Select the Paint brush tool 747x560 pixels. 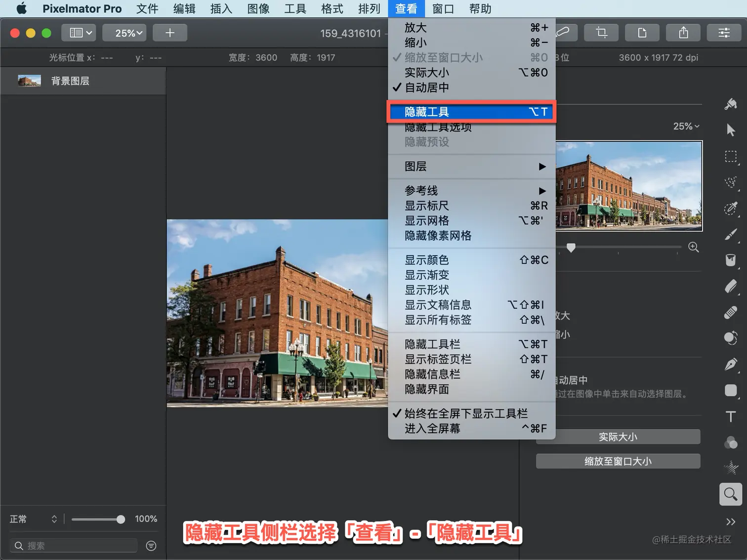pos(731,234)
